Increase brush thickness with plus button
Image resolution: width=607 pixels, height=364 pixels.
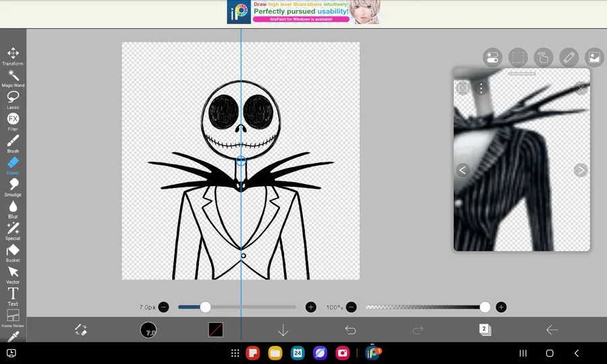click(310, 307)
